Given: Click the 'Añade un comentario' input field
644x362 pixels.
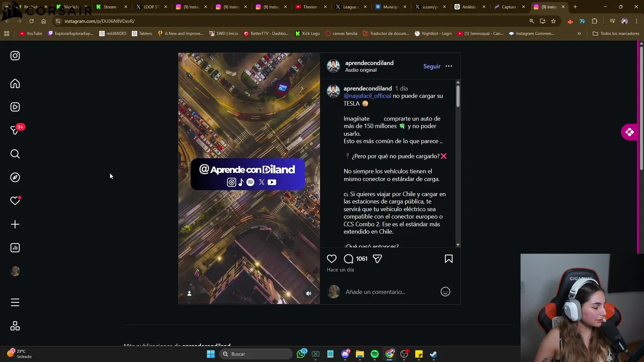Looking at the screenshot, I should (390, 292).
